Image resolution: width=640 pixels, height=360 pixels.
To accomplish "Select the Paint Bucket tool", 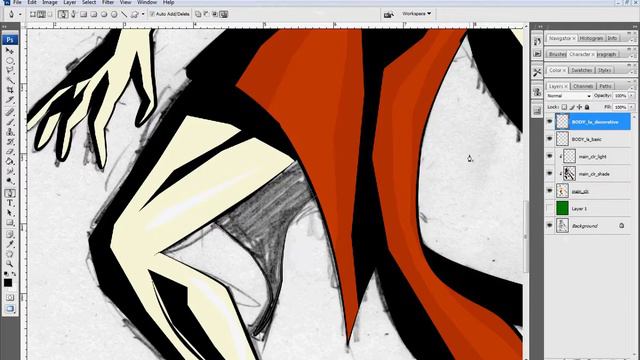I will (x=10, y=161).
